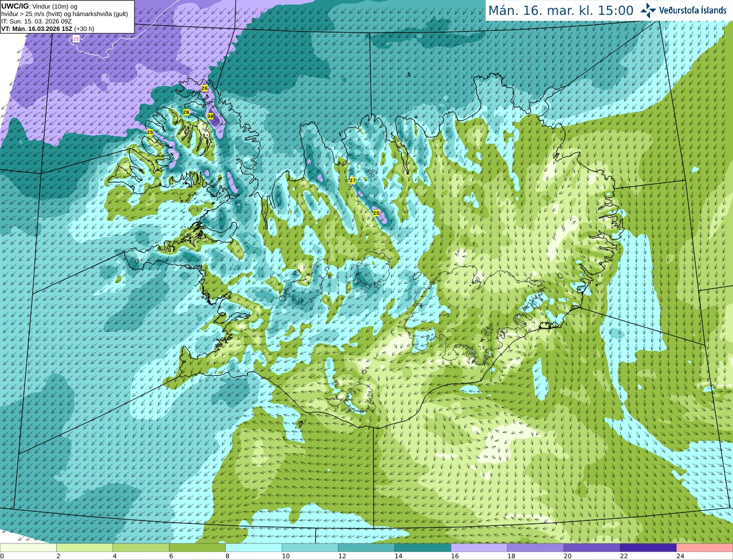Select the 4–6 m/s legend swatch

(141, 547)
